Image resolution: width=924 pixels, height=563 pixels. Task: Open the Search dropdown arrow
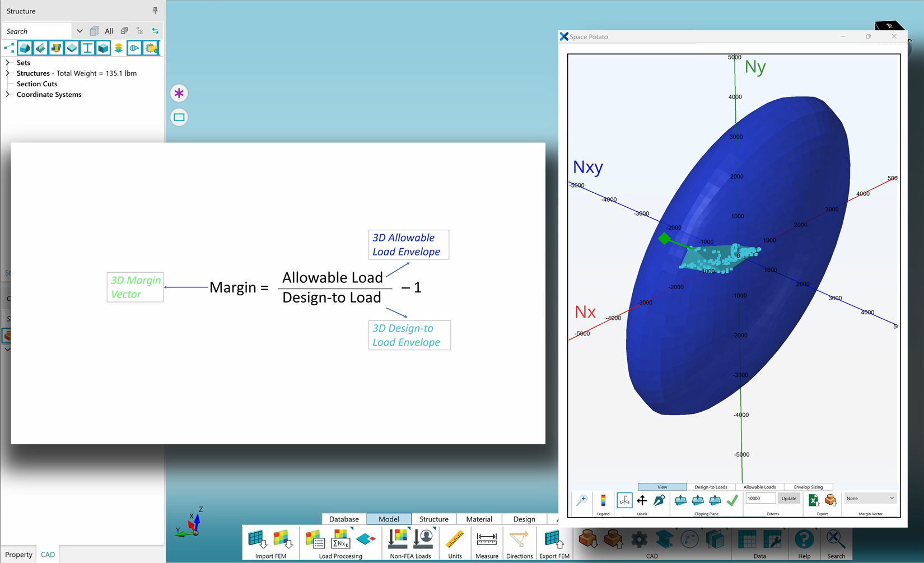click(80, 31)
